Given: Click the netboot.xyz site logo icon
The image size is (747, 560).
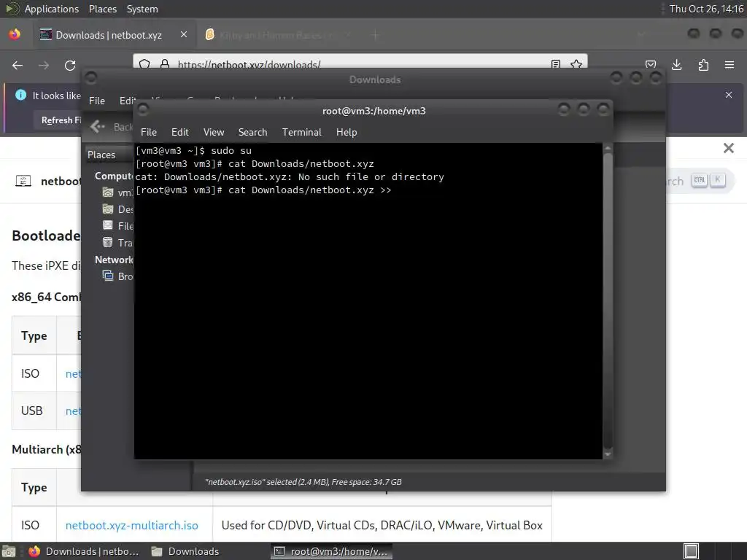Looking at the screenshot, I should tap(23, 181).
